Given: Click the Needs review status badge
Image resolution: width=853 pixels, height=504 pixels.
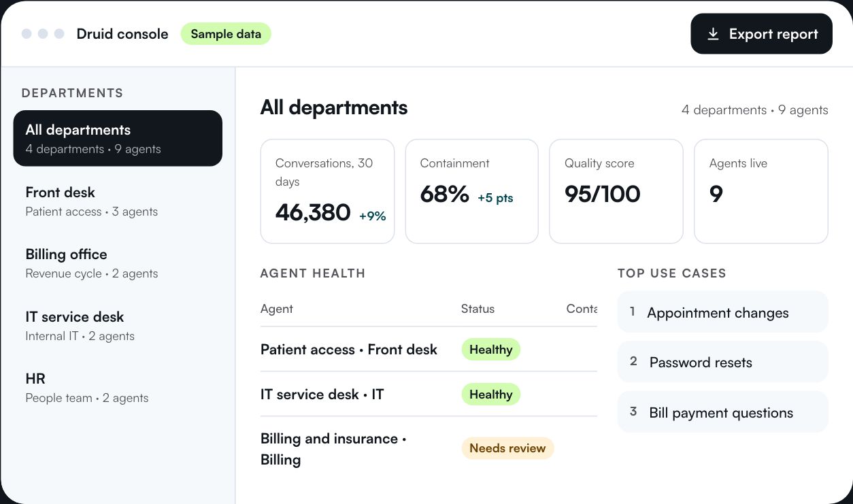Looking at the screenshot, I should click(x=507, y=448).
